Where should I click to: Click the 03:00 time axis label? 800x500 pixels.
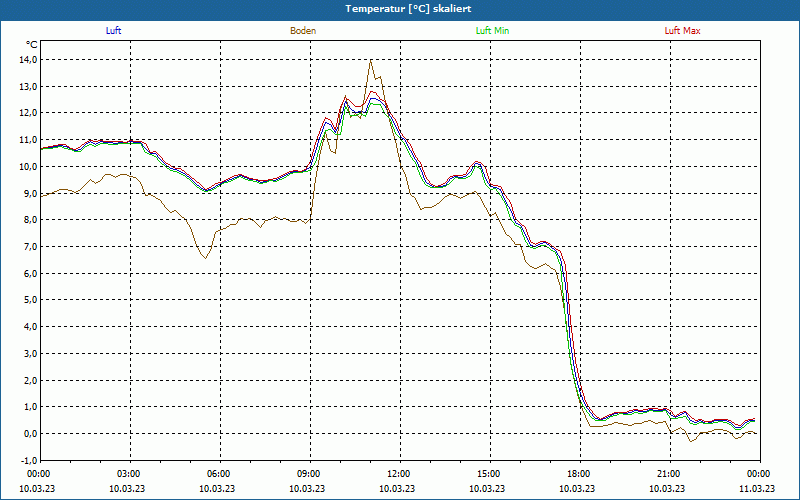(x=127, y=474)
